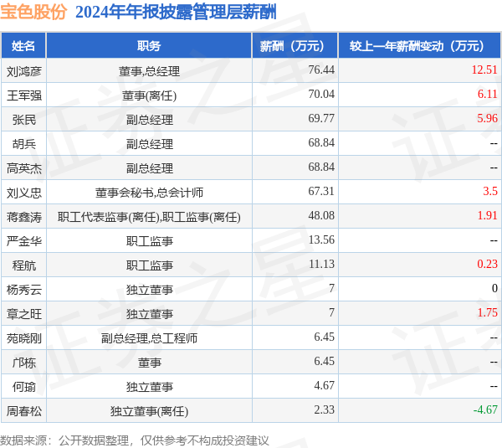Click 程航's position 职工监事
The width and height of the screenshot is (502, 448).
150,265
